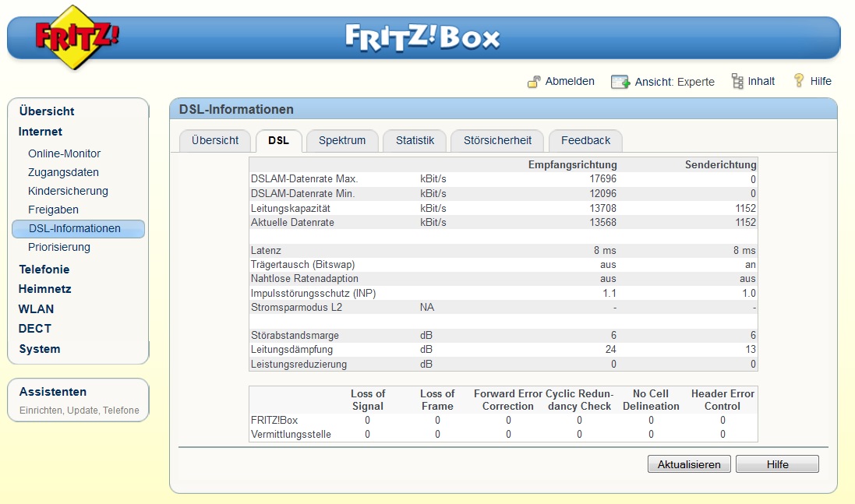Screen dimensions: 855x504
Task: Open the Assistenten section
Action: (53, 392)
